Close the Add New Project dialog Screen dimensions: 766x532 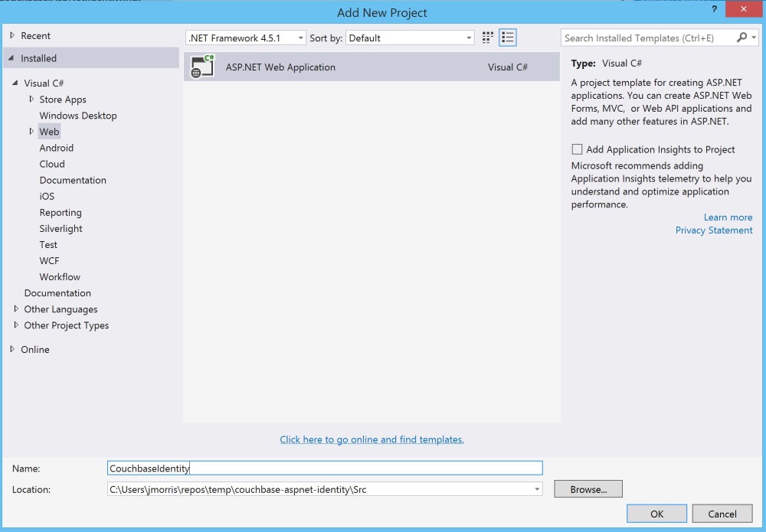(744, 8)
